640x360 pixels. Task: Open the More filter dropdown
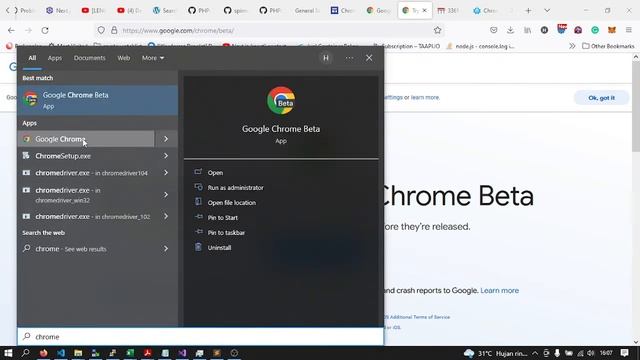(x=153, y=58)
